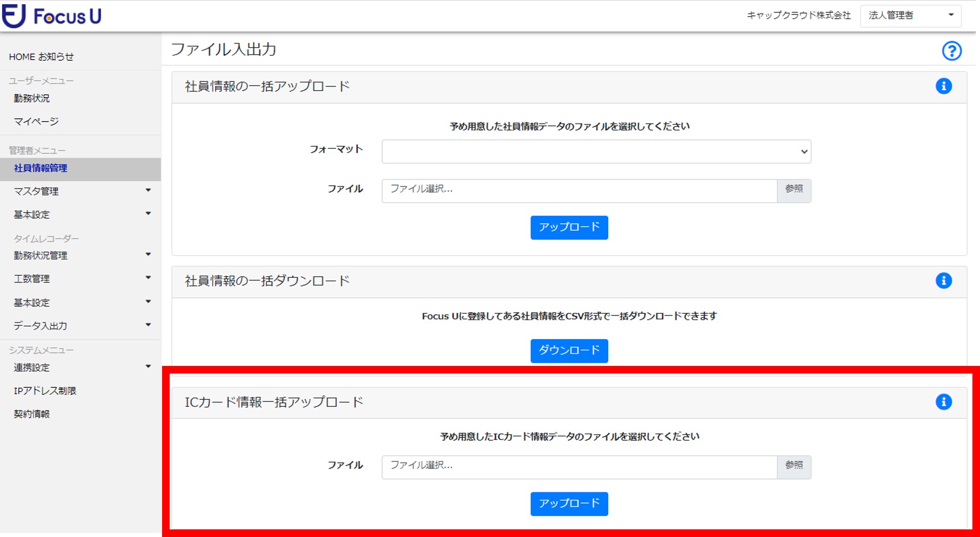Expand 勤務状況管理 submenu

pyautogui.click(x=148, y=255)
